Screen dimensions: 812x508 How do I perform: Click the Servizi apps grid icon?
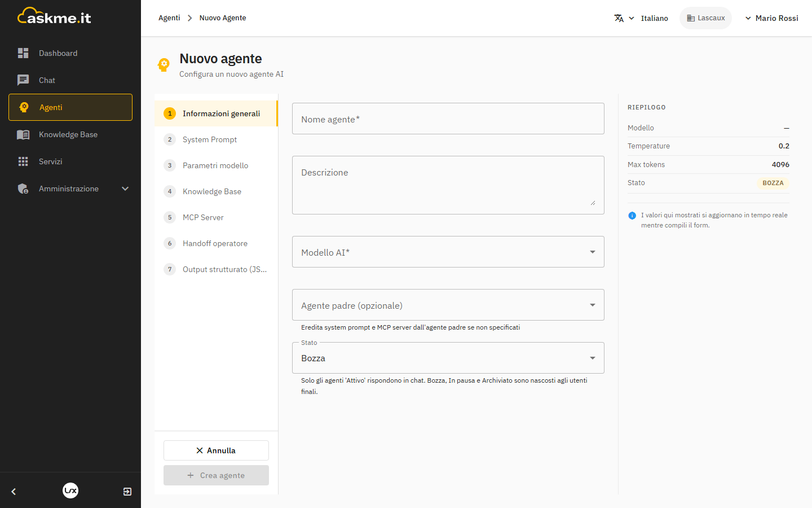(x=23, y=161)
